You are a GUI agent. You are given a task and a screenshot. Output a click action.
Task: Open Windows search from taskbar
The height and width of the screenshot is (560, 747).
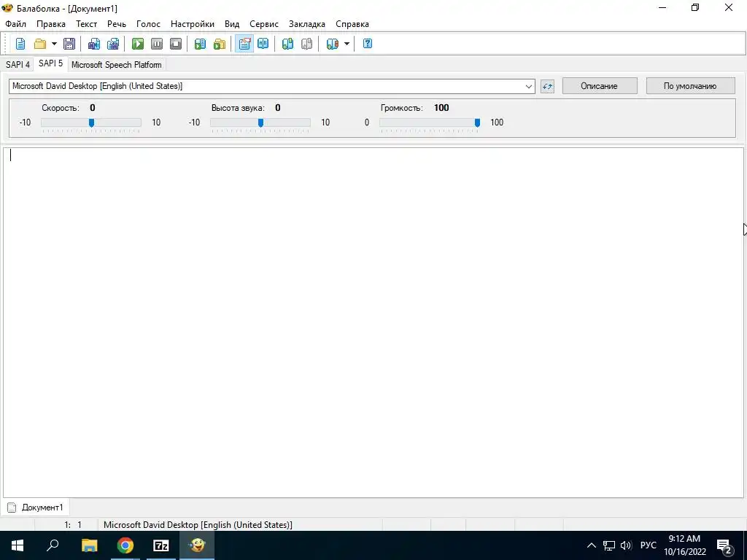coord(53,545)
